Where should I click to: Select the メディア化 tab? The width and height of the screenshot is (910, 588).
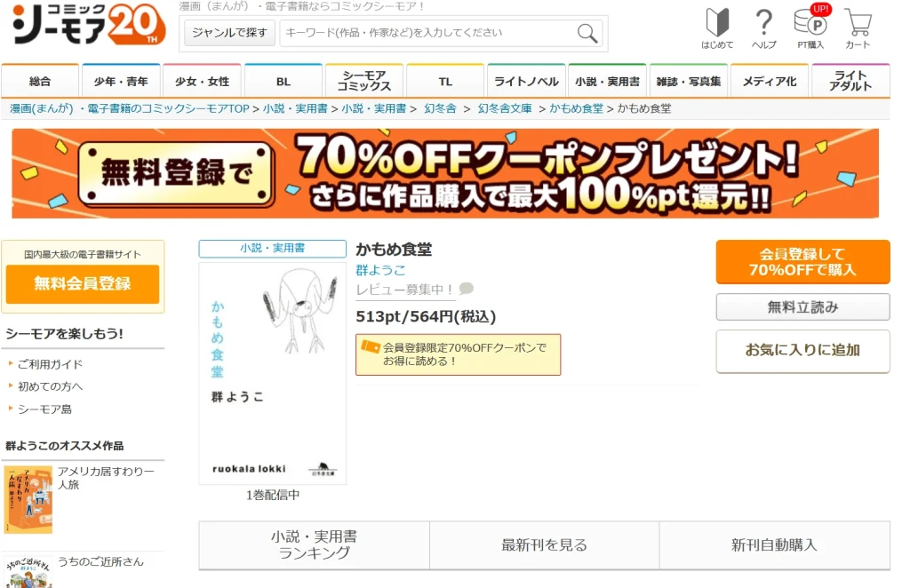770,81
